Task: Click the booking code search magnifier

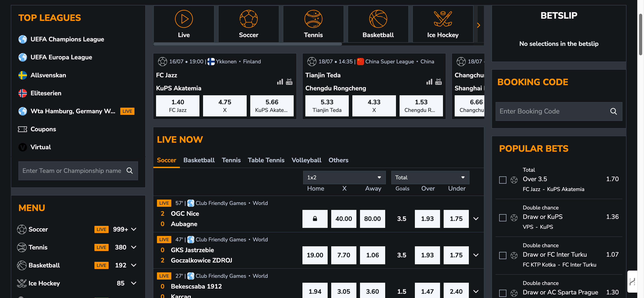Action: [613, 111]
